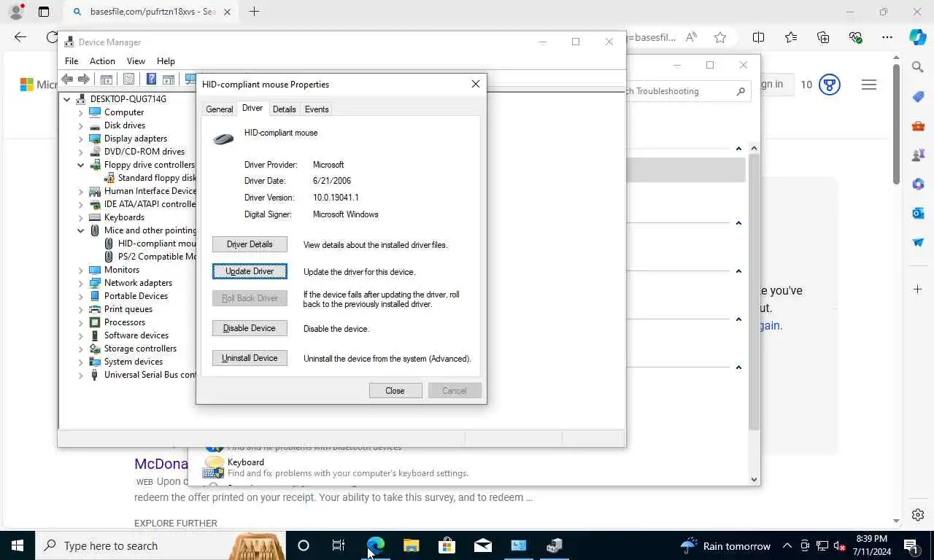Collapse Mice and other pointing devices node
This screenshot has width=934, height=560.
81,230
